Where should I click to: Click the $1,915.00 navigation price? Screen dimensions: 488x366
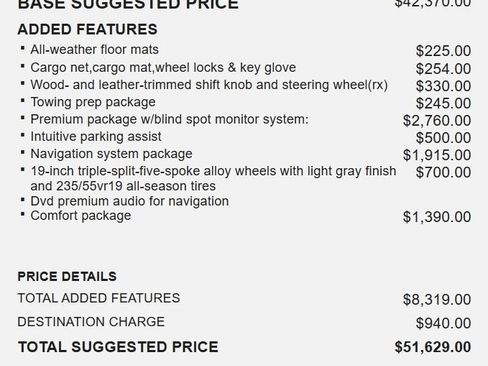[x=437, y=155]
